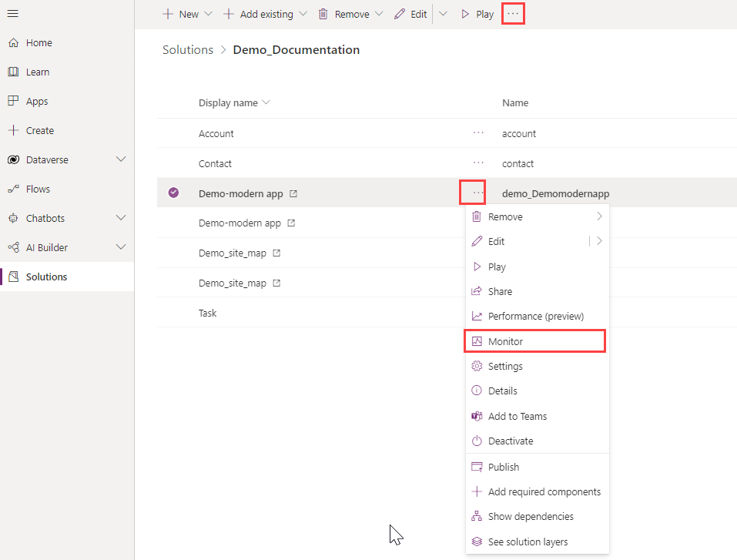This screenshot has height=560, width=737.
Task: Expand the AI Builder section chevron
Action: (x=121, y=246)
